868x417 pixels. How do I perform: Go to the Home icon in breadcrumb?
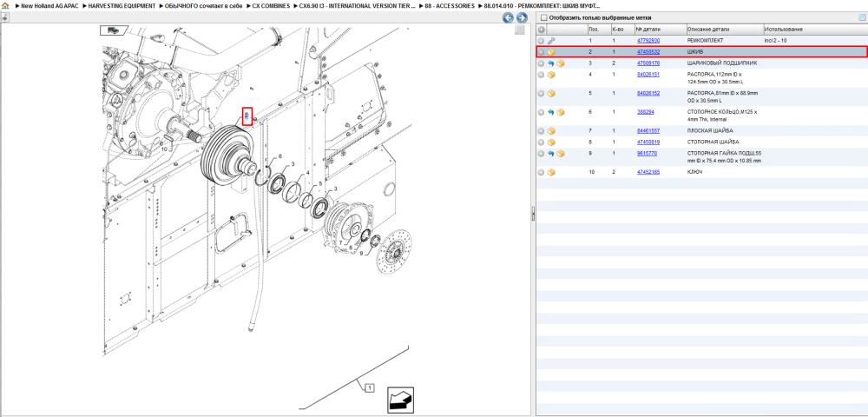click(x=5, y=5)
